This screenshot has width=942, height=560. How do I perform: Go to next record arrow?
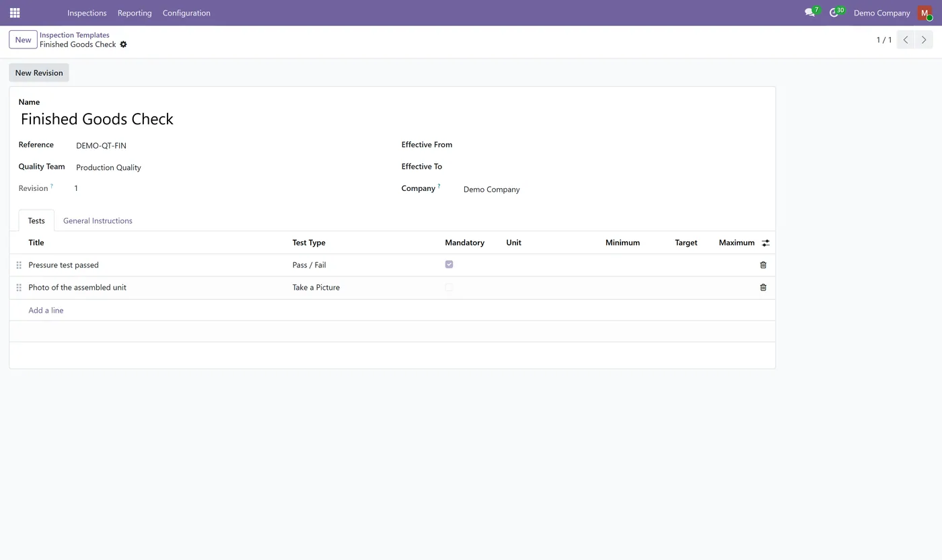click(x=924, y=40)
